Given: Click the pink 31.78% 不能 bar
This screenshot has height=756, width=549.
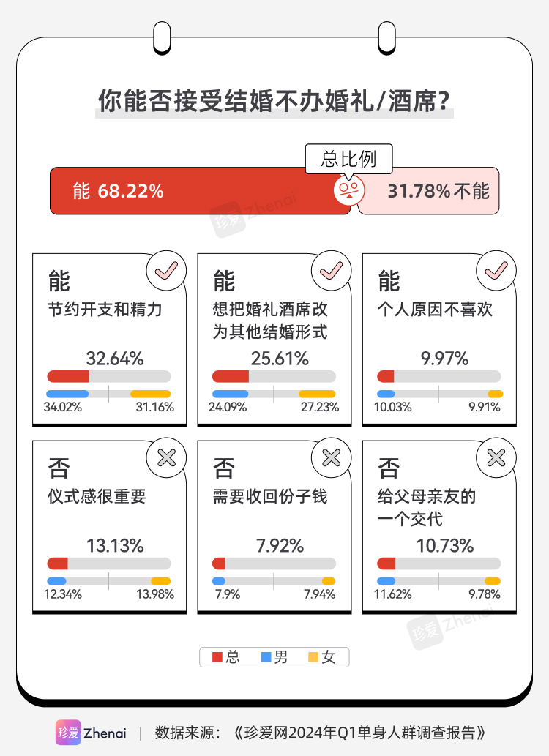Looking at the screenshot, I should [428, 191].
